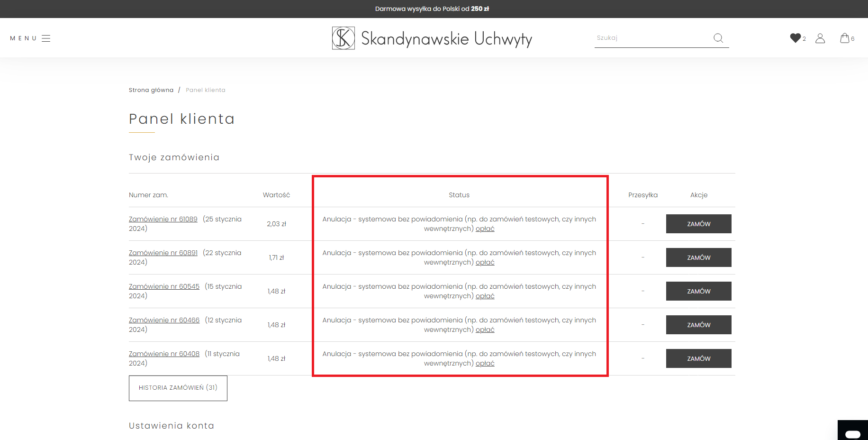This screenshot has width=868, height=440.
Task: Click ZAMÓW for order 60408
Action: click(x=699, y=358)
